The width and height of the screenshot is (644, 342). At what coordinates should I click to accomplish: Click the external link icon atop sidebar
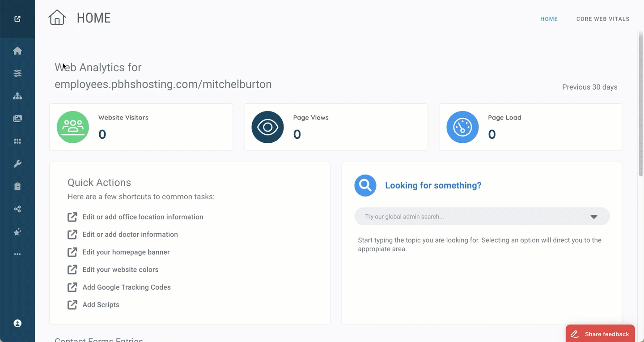point(17,19)
